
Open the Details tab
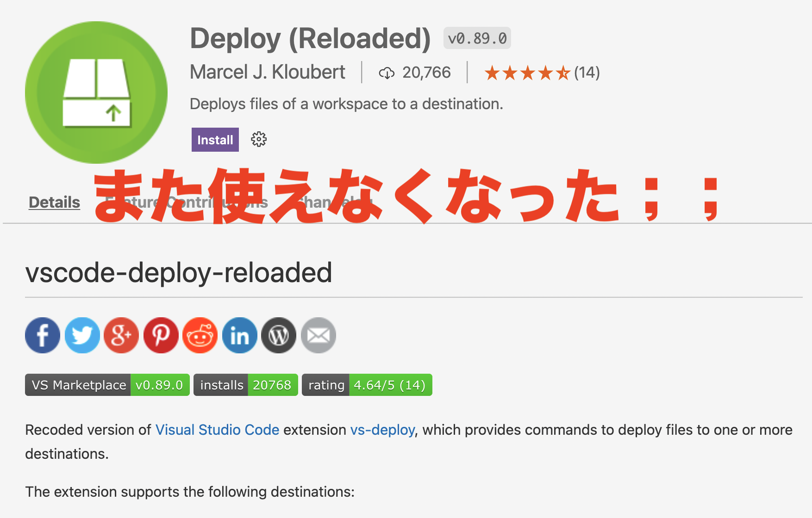[x=54, y=202]
